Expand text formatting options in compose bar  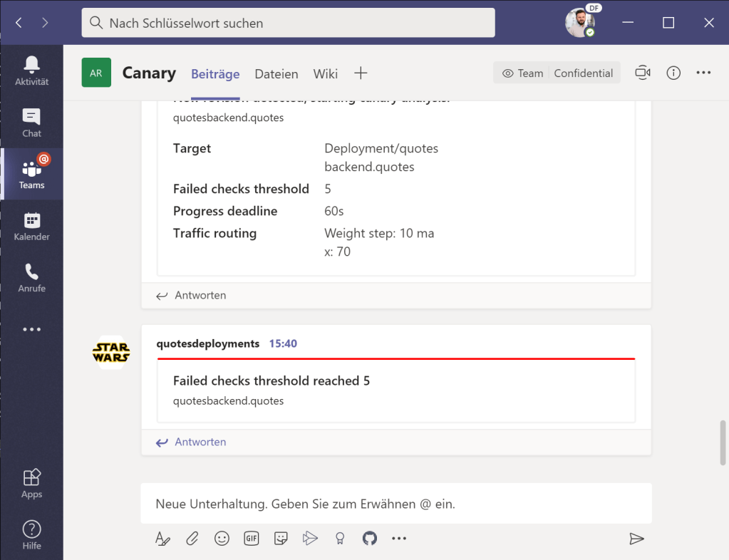click(162, 539)
